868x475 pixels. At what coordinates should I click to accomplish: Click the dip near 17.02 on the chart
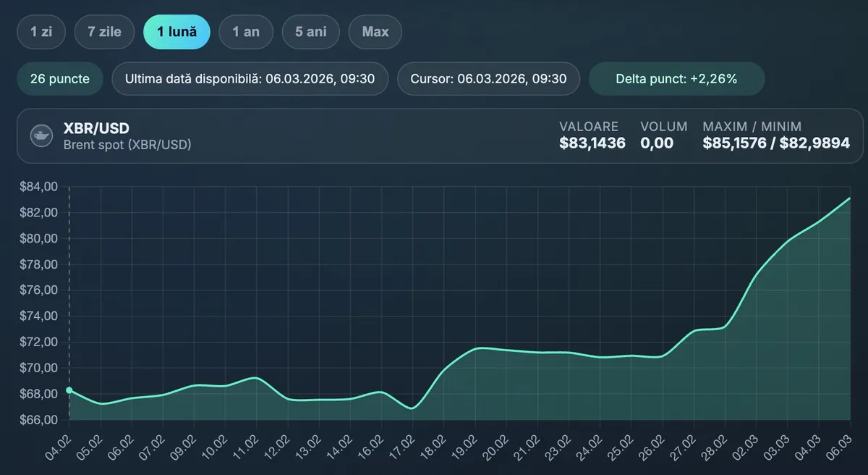pos(412,408)
